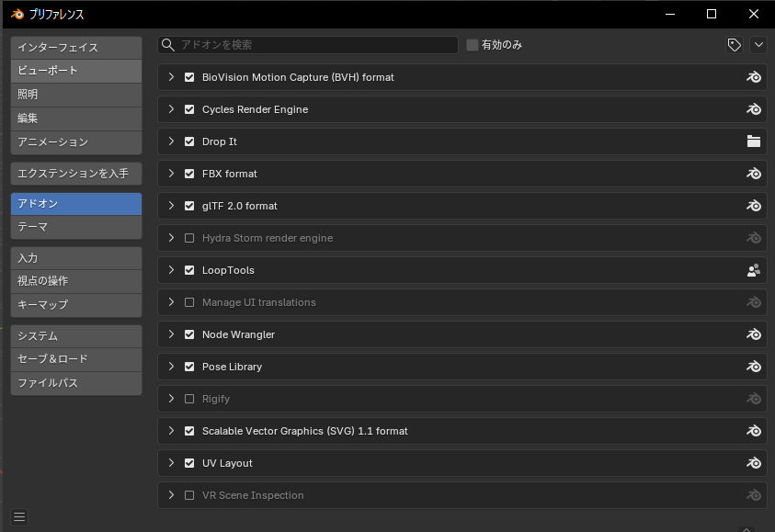Image resolution: width=775 pixels, height=532 pixels.
Task: Click the folder icon on the Drop It row
Action: click(754, 141)
